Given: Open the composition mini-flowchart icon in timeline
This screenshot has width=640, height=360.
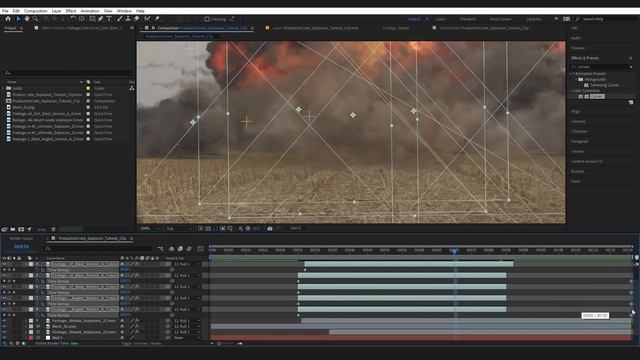Looking at the screenshot, I should 160,249.
